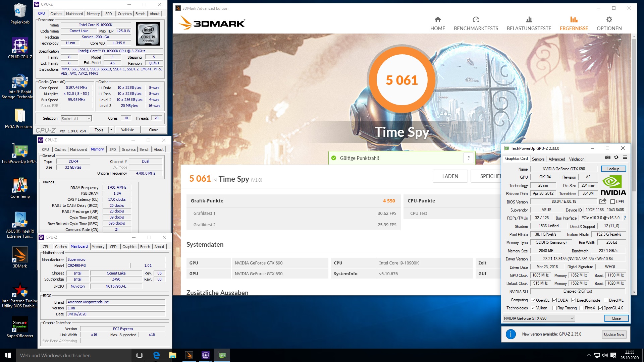Click the info icon in GPU-Z update notice
The image size is (644, 362).
(x=511, y=334)
